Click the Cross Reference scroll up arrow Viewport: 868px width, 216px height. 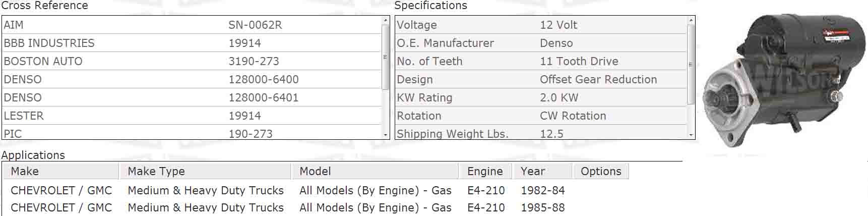tap(386, 20)
